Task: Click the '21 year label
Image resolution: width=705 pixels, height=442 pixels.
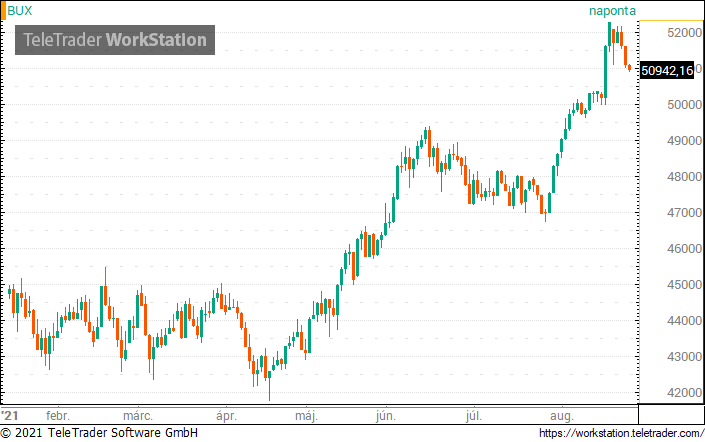Action: pyautogui.click(x=9, y=415)
